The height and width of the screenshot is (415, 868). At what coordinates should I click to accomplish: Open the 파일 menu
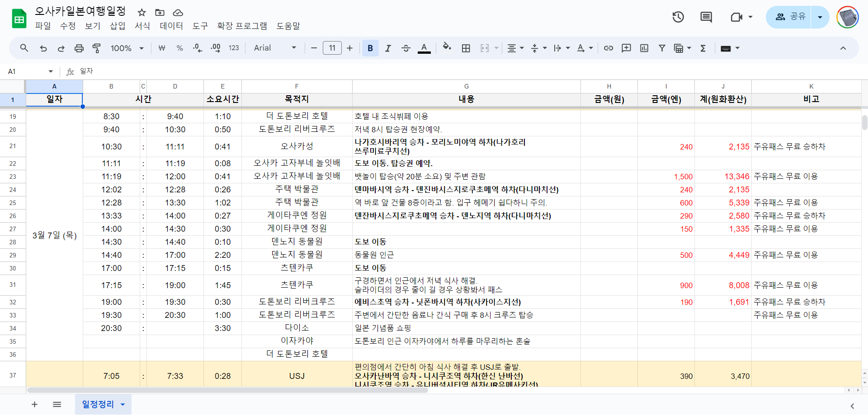click(43, 26)
